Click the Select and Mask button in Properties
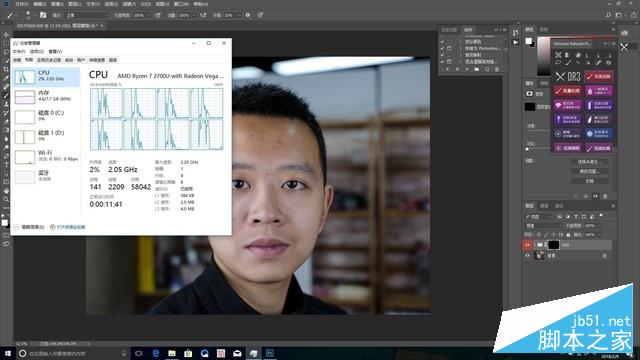640x360 pixels. [589, 162]
